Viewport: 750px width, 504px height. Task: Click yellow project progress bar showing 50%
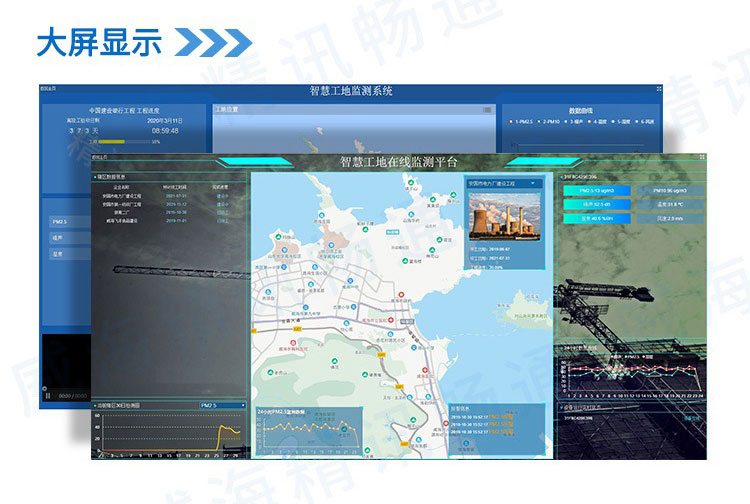click(111, 142)
